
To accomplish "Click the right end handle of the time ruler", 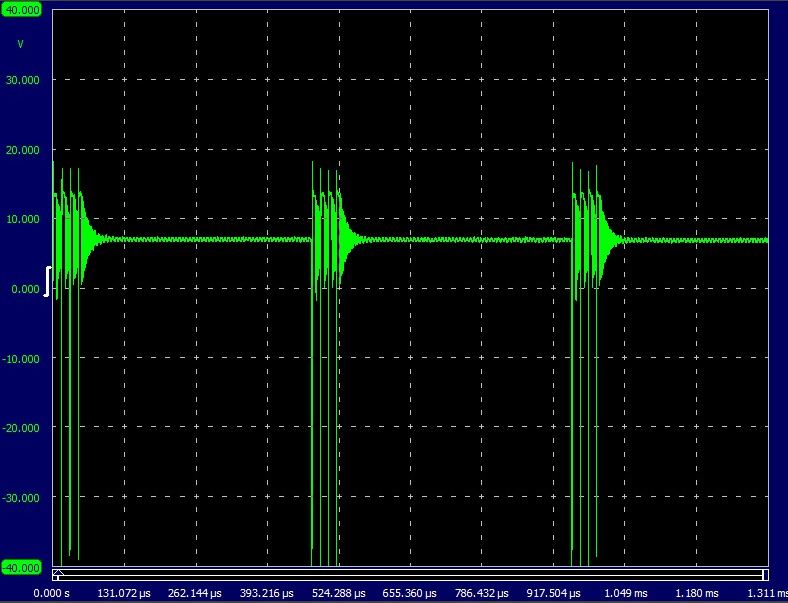I will click(x=765, y=574).
